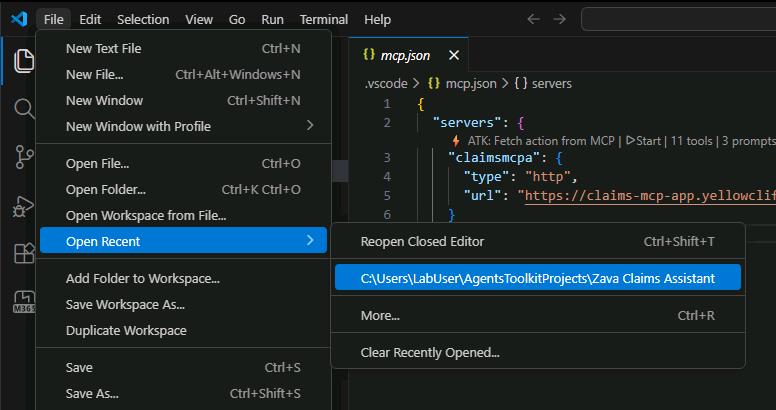Viewport: 776px width, 410px height.
Task: Choose Save As... menu entry
Action: 183,394
